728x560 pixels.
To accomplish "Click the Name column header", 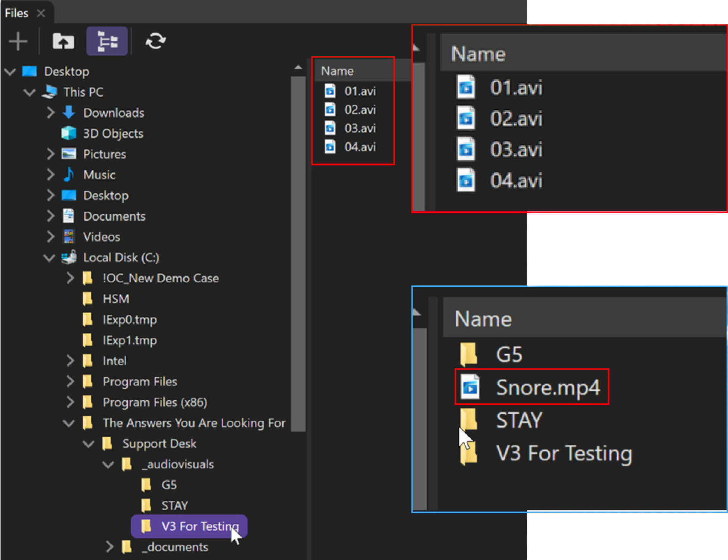I will click(337, 71).
